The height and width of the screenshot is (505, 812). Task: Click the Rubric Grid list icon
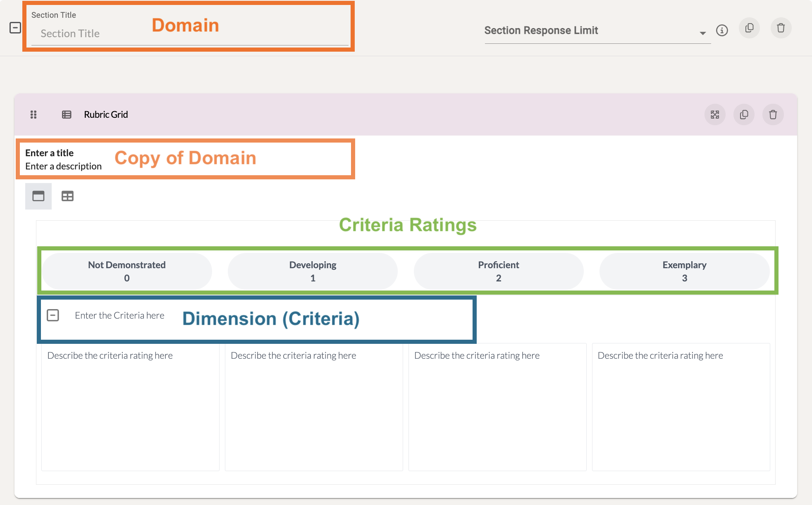pyautogui.click(x=67, y=114)
